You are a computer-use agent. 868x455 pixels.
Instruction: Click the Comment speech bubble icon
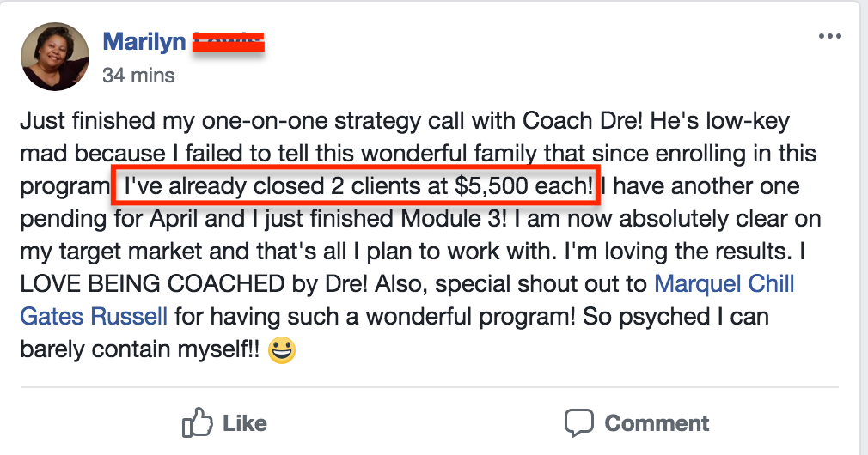[579, 423]
